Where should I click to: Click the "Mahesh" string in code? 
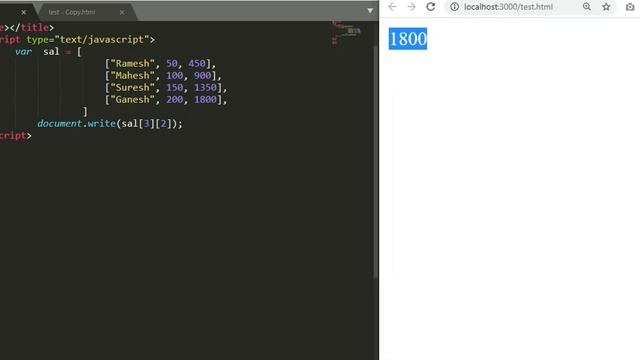click(x=133, y=76)
